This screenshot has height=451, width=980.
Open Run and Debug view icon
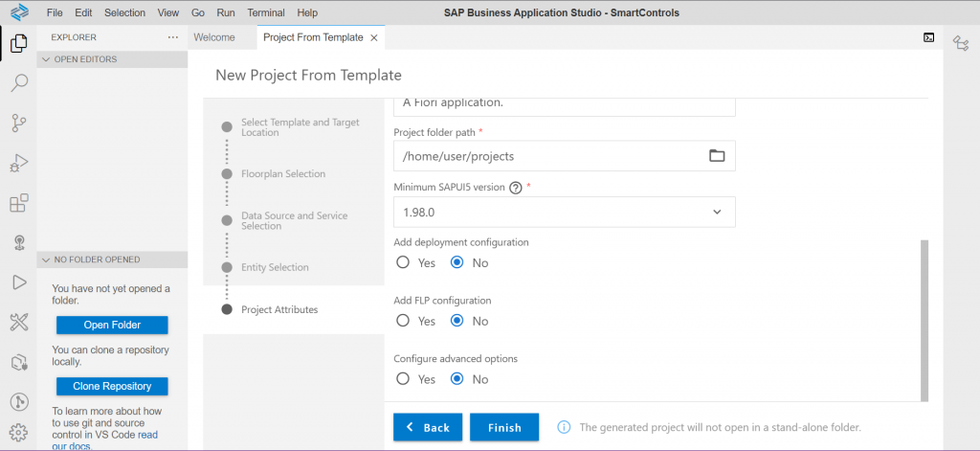click(19, 164)
